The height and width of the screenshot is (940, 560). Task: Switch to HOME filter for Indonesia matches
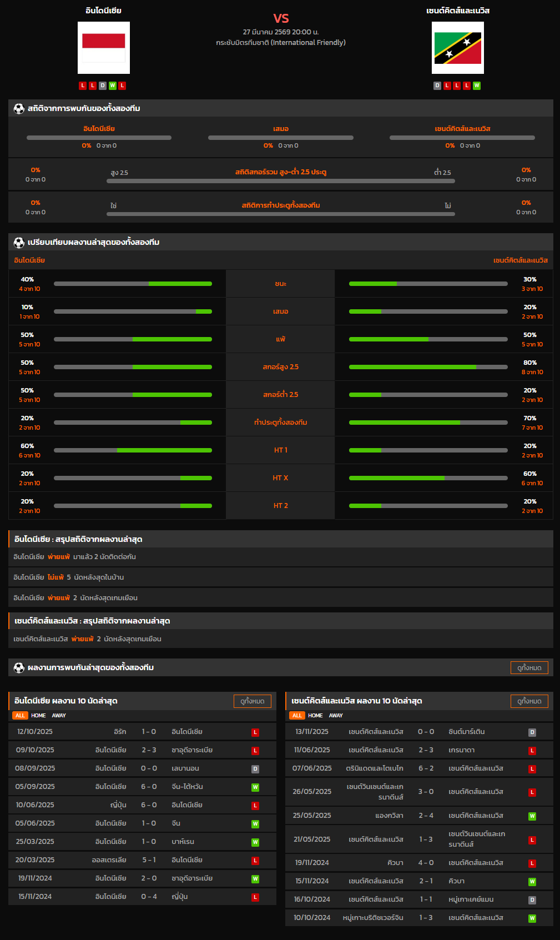(38, 716)
